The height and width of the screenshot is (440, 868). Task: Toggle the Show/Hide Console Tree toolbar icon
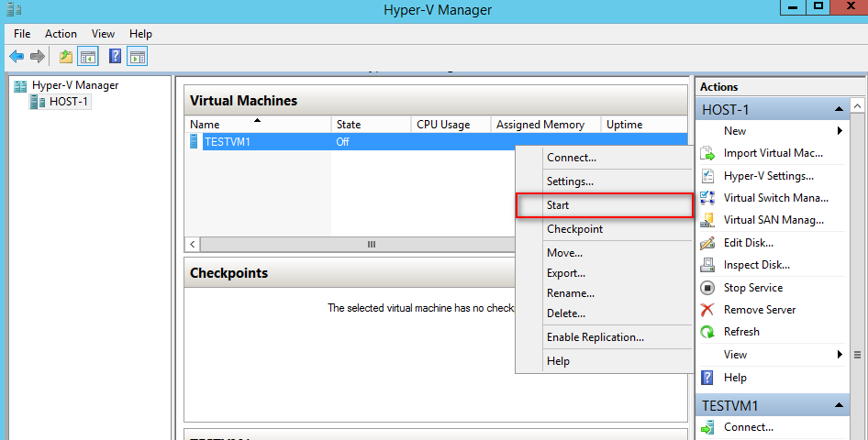pos(88,57)
